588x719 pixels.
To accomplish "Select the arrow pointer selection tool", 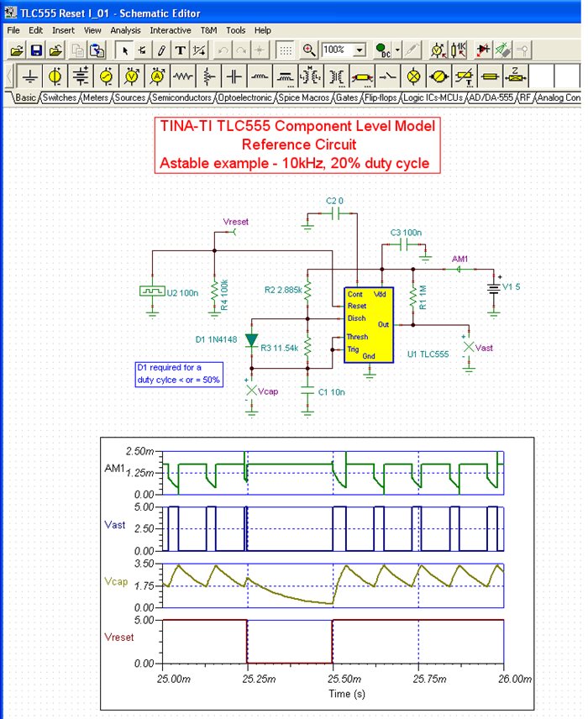I will (x=124, y=50).
